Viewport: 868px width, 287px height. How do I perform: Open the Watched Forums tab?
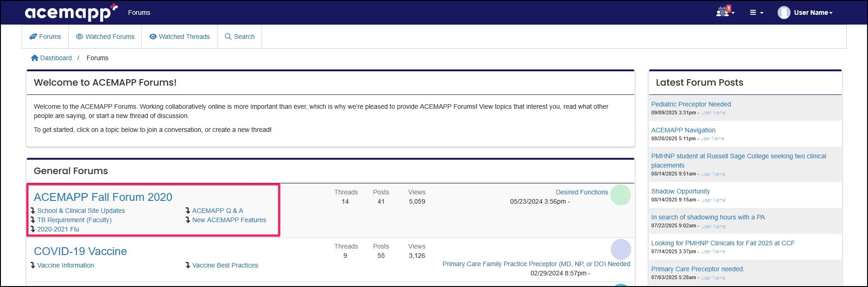click(x=105, y=37)
